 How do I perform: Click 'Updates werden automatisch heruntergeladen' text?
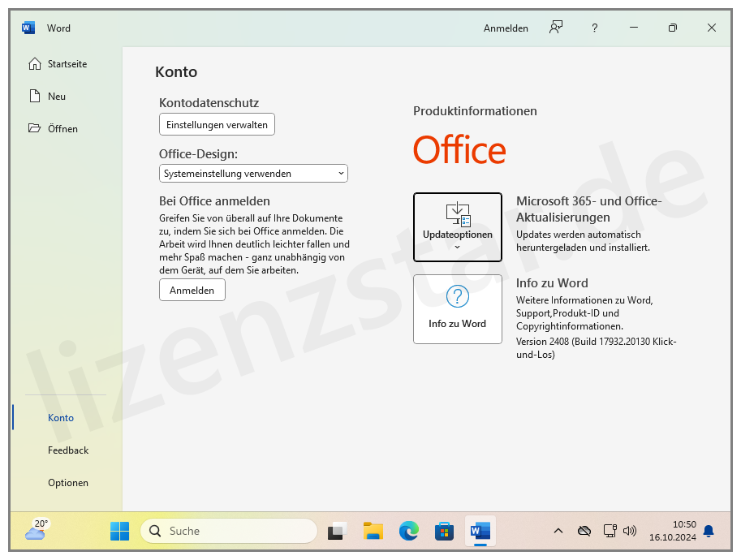[583, 241]
